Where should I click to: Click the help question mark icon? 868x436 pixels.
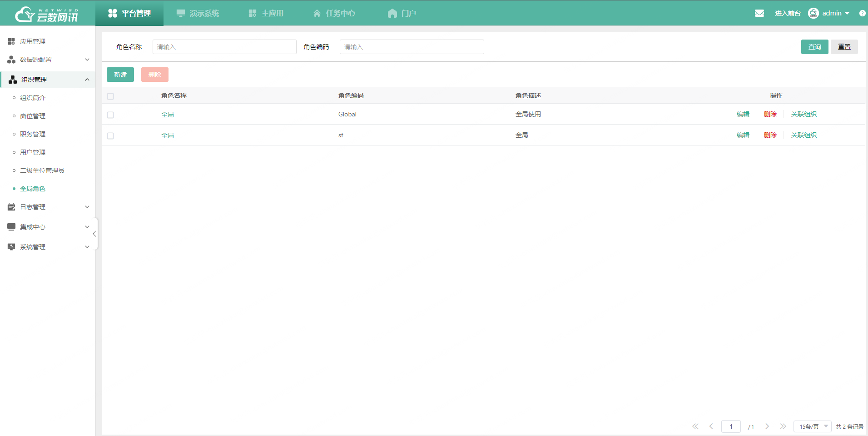tap(862, 13)
